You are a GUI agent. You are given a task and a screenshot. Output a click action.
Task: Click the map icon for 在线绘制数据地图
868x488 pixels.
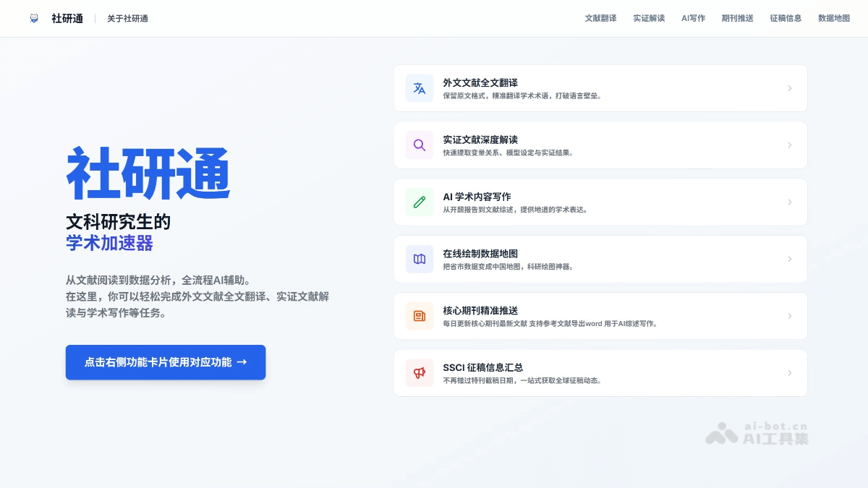420,259
